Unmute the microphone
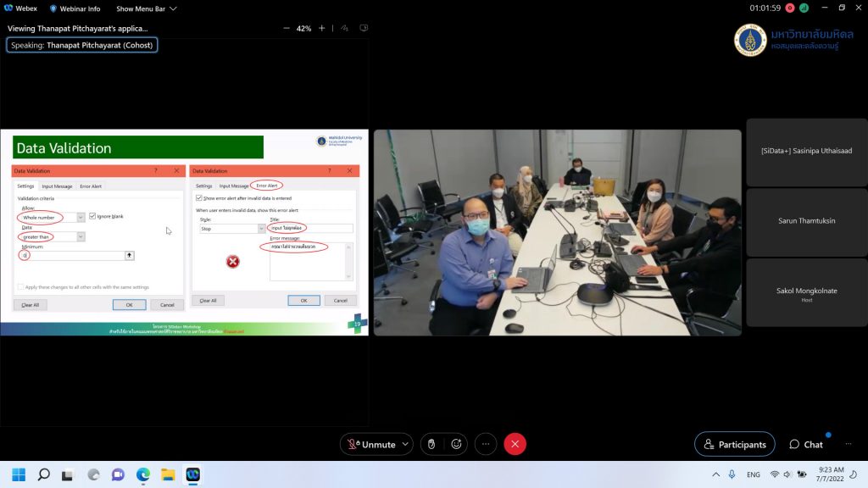The height and width of the screenshot is (488, 868). tap(370, 444)
